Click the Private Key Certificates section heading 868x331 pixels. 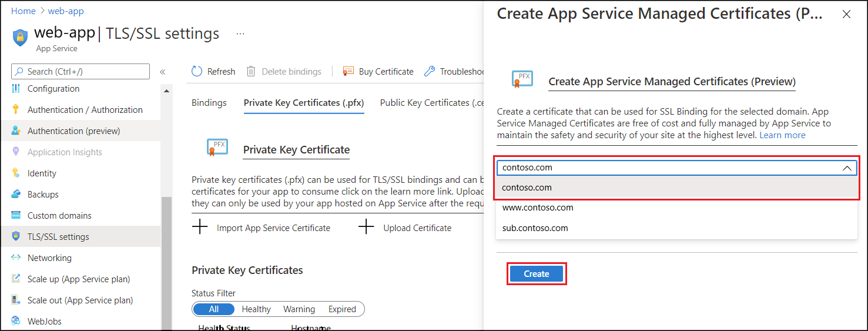[x=247, y=270]
